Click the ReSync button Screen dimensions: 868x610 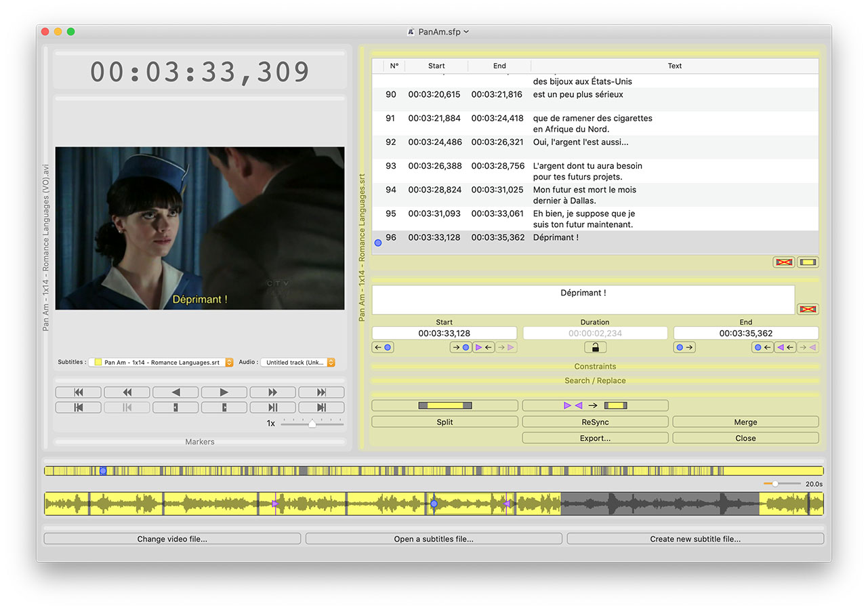point(595,422)
